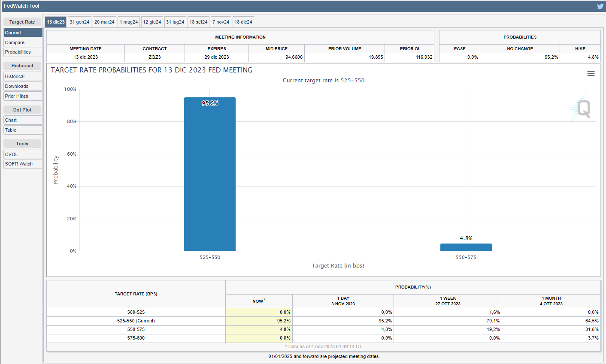Click the 550-575 x-axis label

click(466, 257)
